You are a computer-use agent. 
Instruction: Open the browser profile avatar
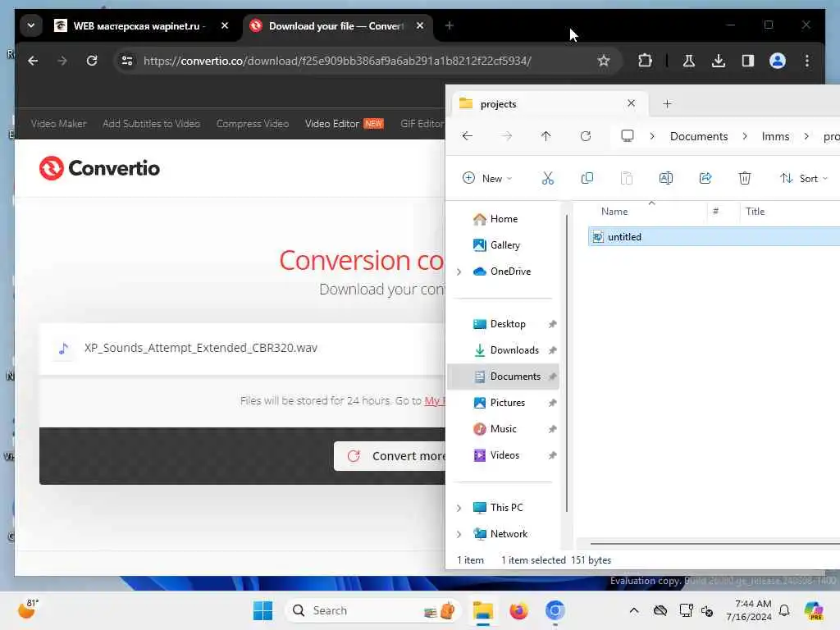tap(778, 61)
